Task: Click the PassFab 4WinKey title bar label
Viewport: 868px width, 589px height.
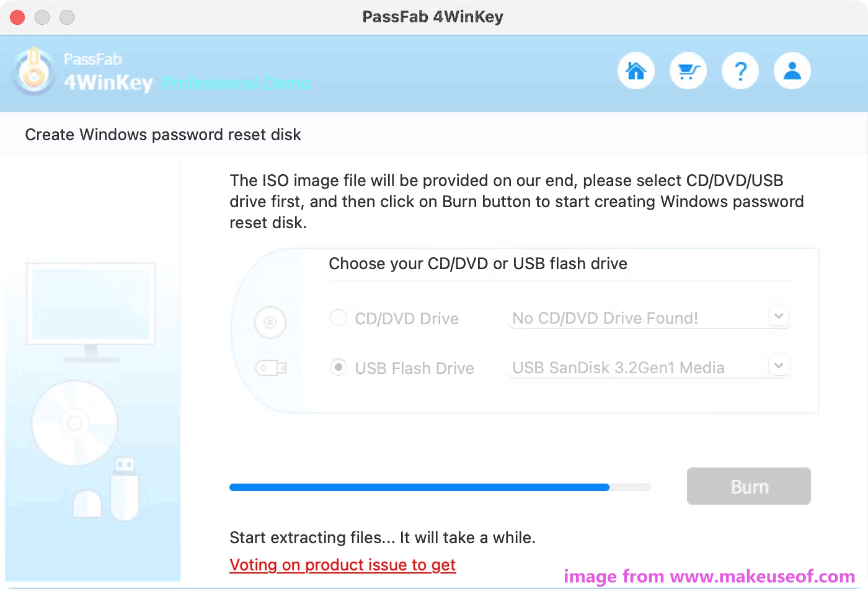Action: (433, 17)
